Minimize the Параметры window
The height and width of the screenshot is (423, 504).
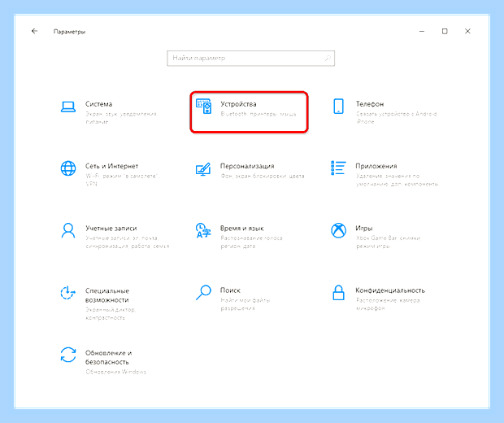[x=422, y=31]
